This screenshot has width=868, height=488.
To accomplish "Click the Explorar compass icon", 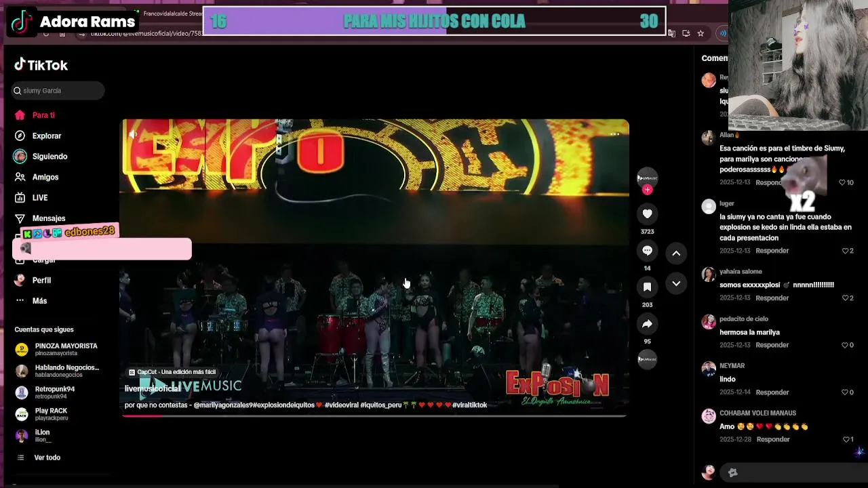I will coord(20,136).
